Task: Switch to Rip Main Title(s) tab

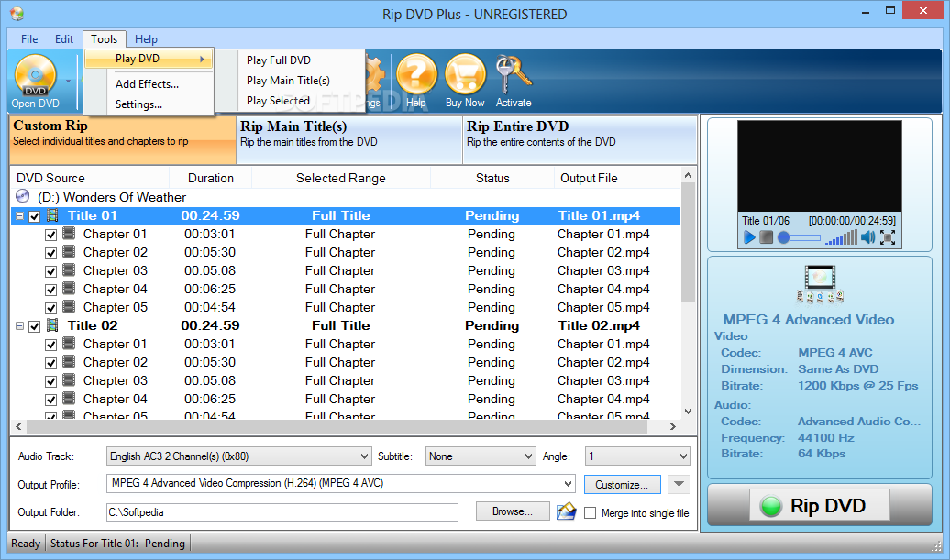Action: (x=349, y=140)
